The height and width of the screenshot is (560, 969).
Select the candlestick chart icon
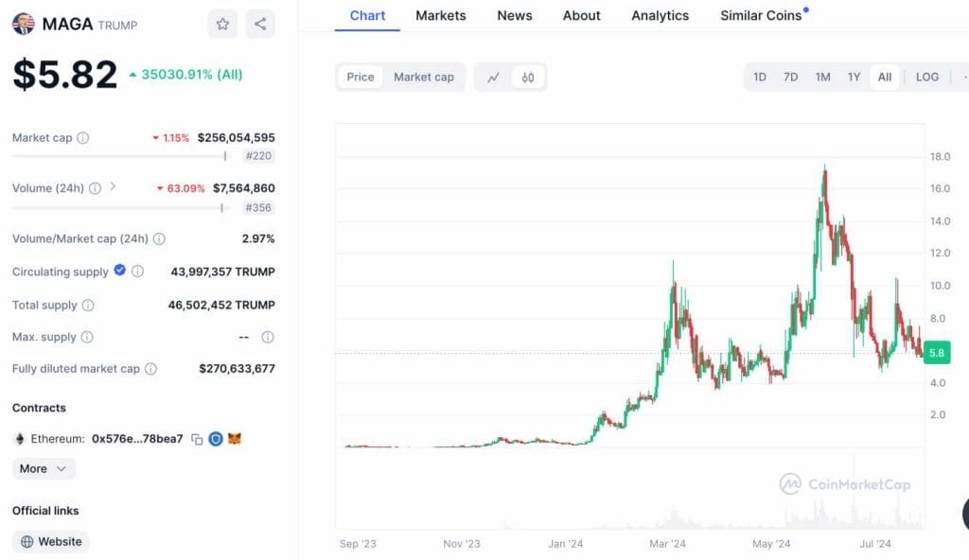(528, 77)
